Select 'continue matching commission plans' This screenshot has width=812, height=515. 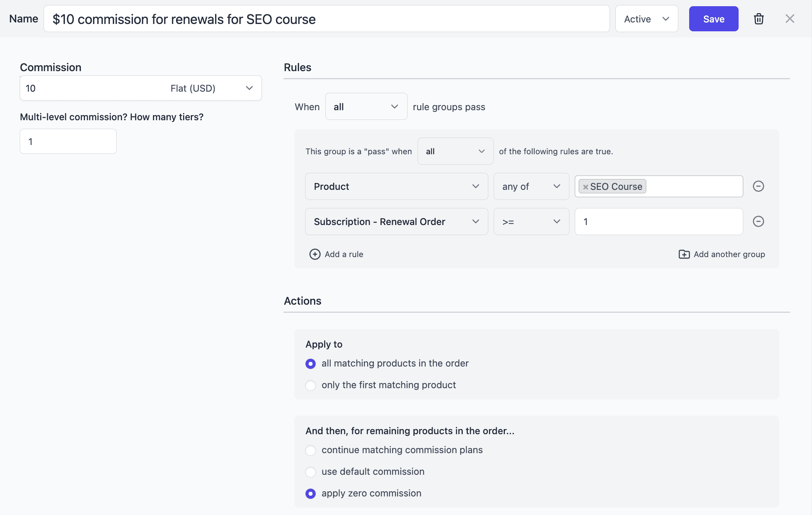[x=311, y=450]
